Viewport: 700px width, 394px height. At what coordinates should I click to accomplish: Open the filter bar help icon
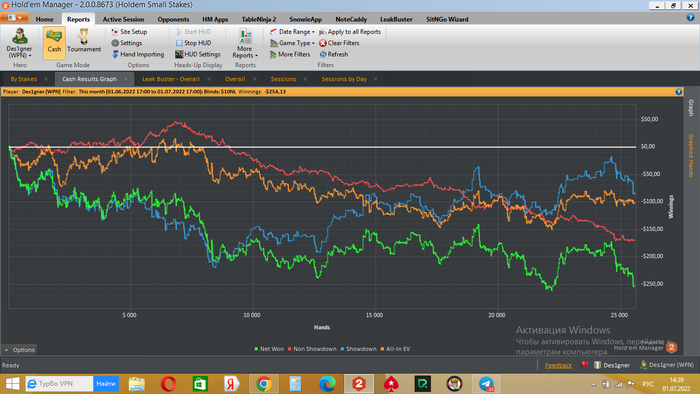point(679,91)
